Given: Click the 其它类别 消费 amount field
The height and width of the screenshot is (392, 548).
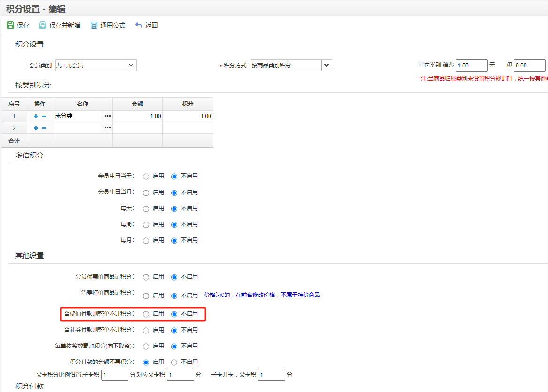Looking at the screenshot, I should pos(471,65).
